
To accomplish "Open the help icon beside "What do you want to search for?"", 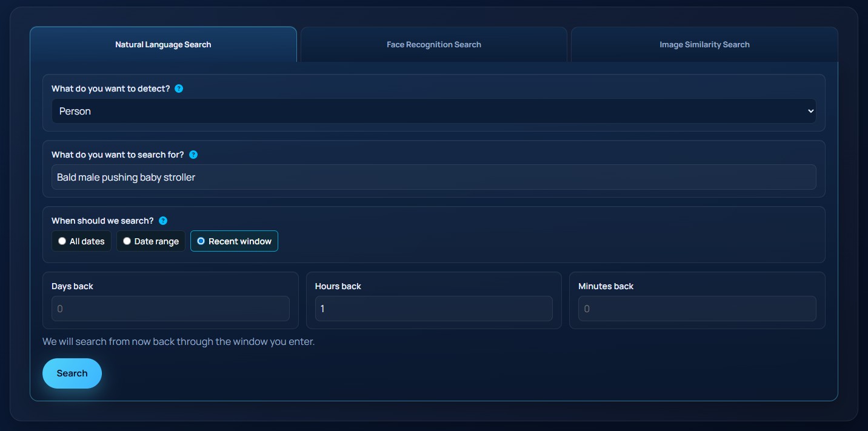I will [x=193, y=154].
